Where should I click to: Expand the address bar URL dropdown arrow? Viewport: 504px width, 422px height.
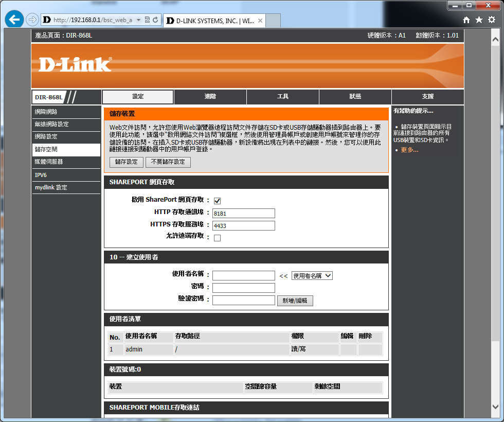[139, 20]
